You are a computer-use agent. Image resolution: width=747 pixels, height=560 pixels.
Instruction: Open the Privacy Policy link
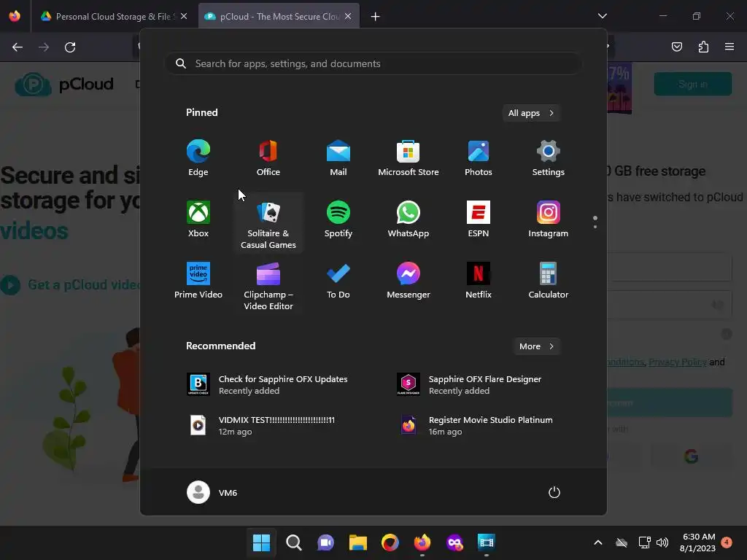678,362
